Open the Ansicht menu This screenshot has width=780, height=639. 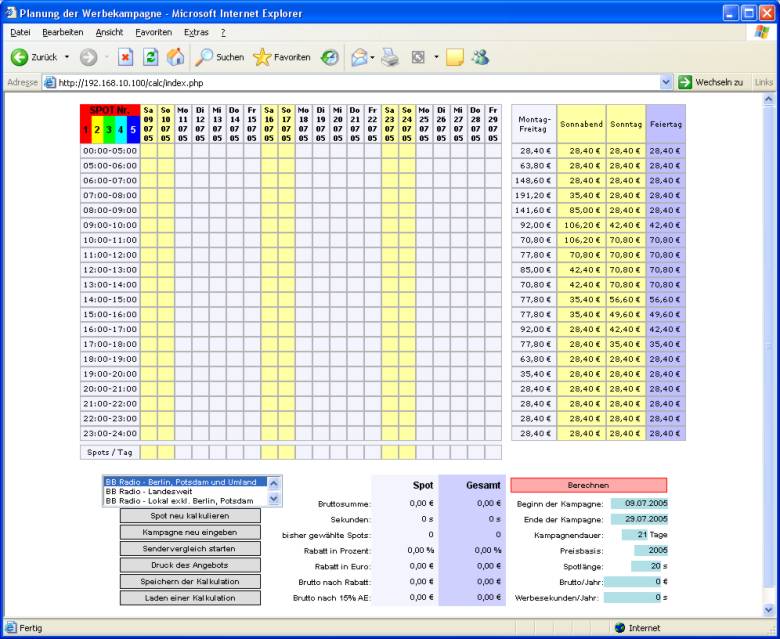(x=109, y=32)
